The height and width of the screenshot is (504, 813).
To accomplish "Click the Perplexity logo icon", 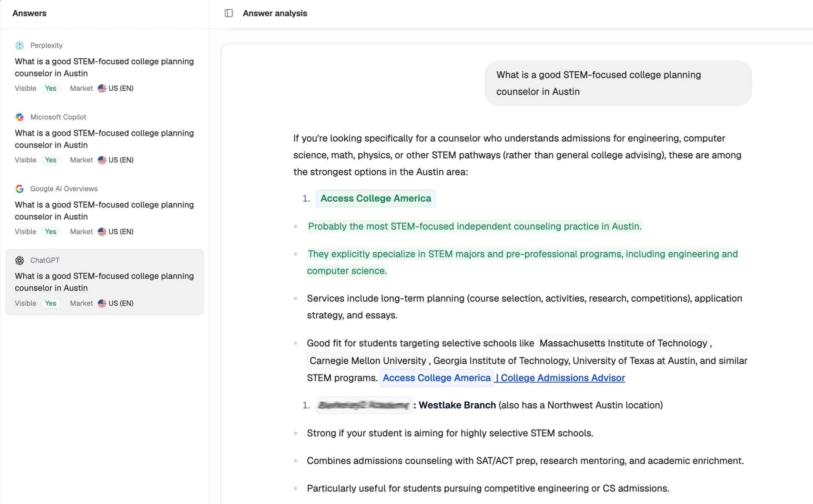I will point(19,45).
